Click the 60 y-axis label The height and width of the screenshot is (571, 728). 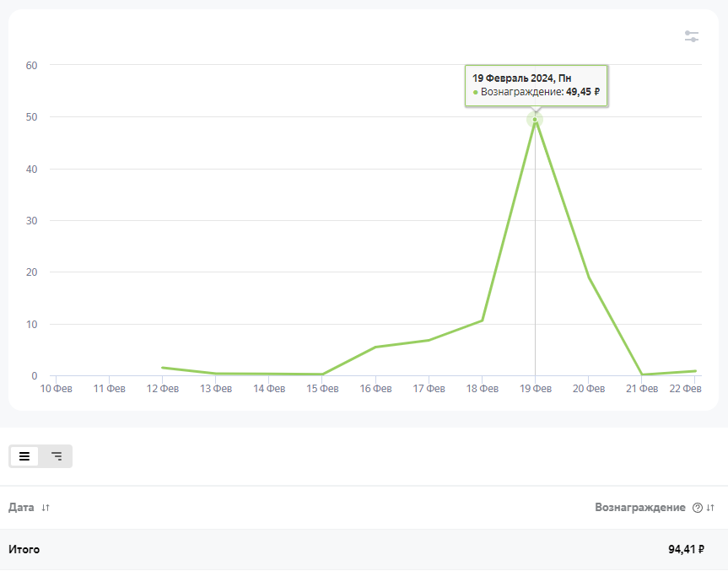(x=32, y=65)
